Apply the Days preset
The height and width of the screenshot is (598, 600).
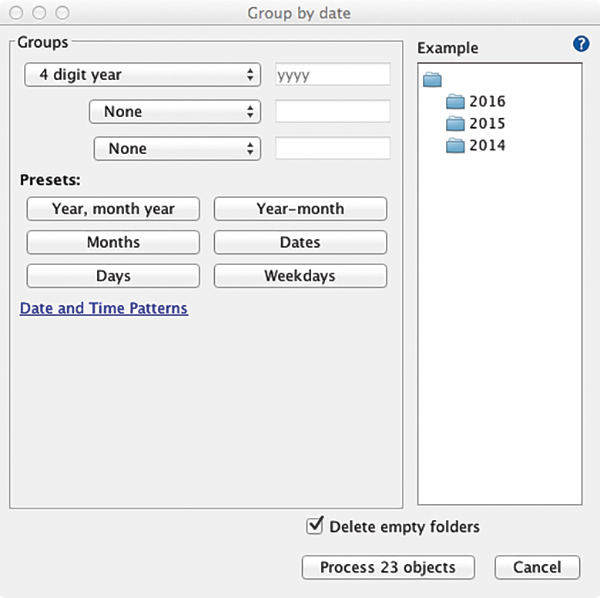pos(113,275)
